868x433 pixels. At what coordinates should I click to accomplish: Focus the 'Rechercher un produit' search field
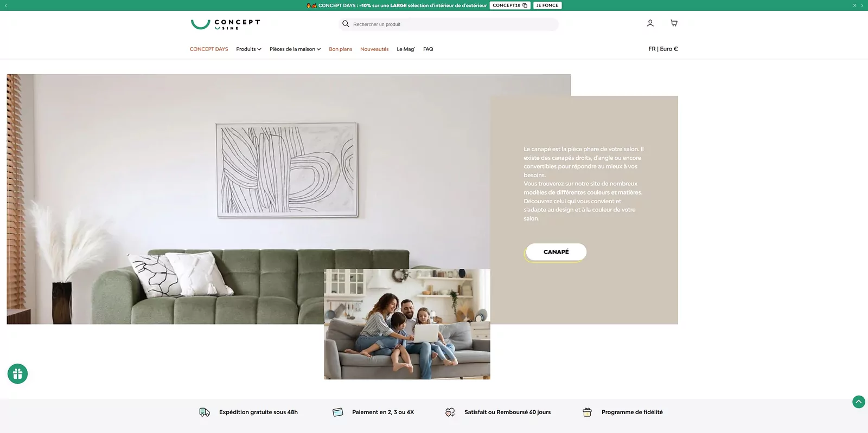pyautogui.click(x=449, y=24)
